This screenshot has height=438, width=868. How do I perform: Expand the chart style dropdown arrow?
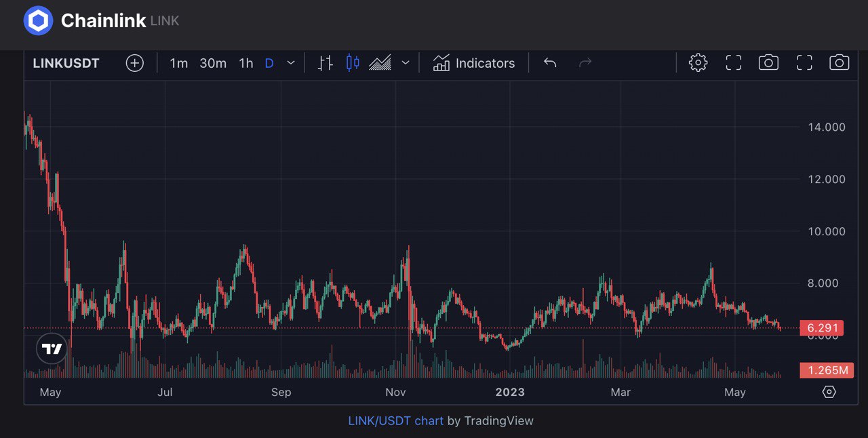(x=406, y=63)
